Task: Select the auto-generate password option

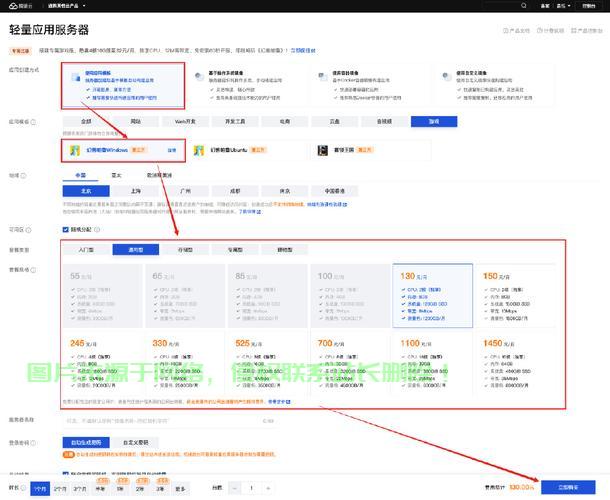Action: 86,442
